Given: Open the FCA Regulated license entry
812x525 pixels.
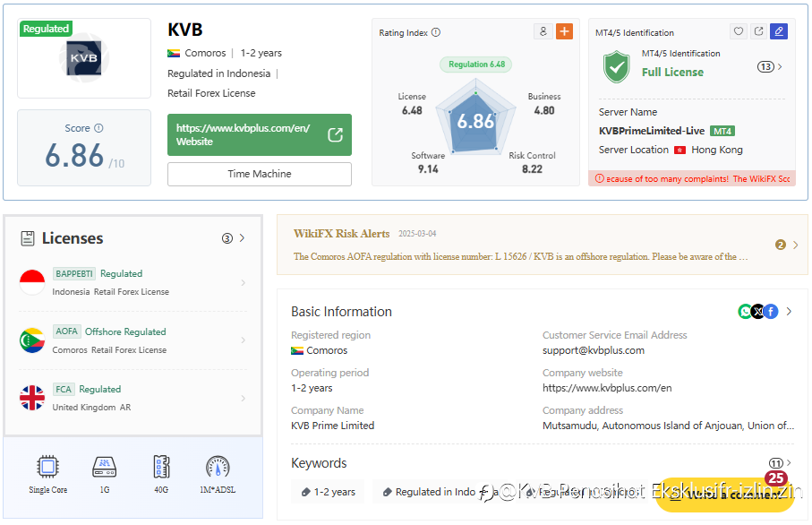Looking at the screenshot, I should (132, 398).
